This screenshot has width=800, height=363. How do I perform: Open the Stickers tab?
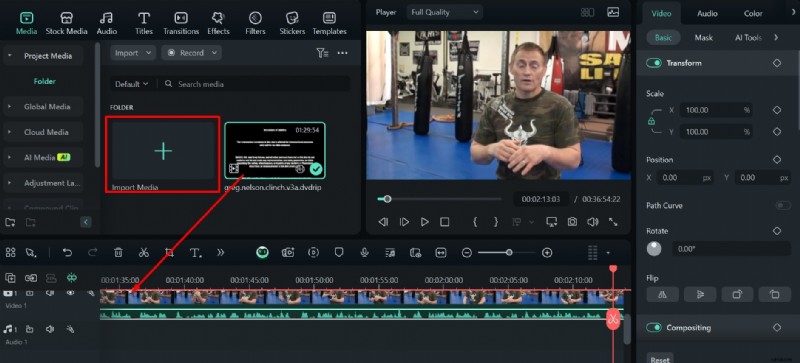click(x=292, y=23)
